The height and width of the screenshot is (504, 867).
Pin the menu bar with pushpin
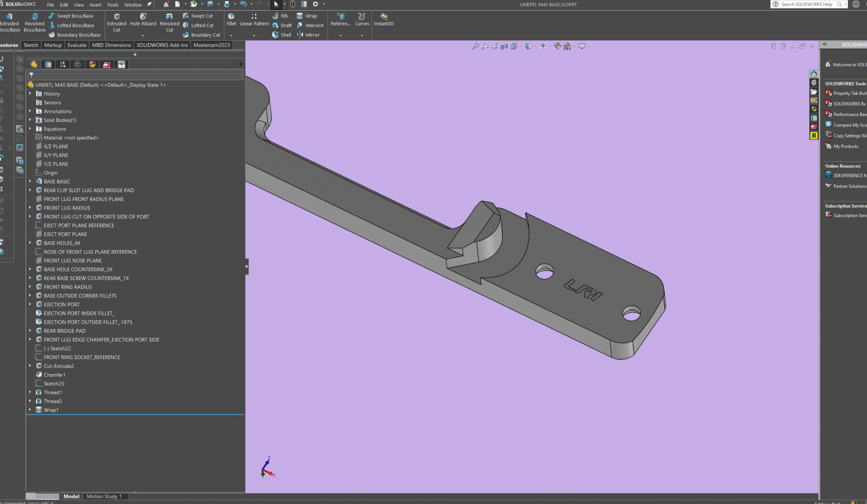(x=149, y=4)
